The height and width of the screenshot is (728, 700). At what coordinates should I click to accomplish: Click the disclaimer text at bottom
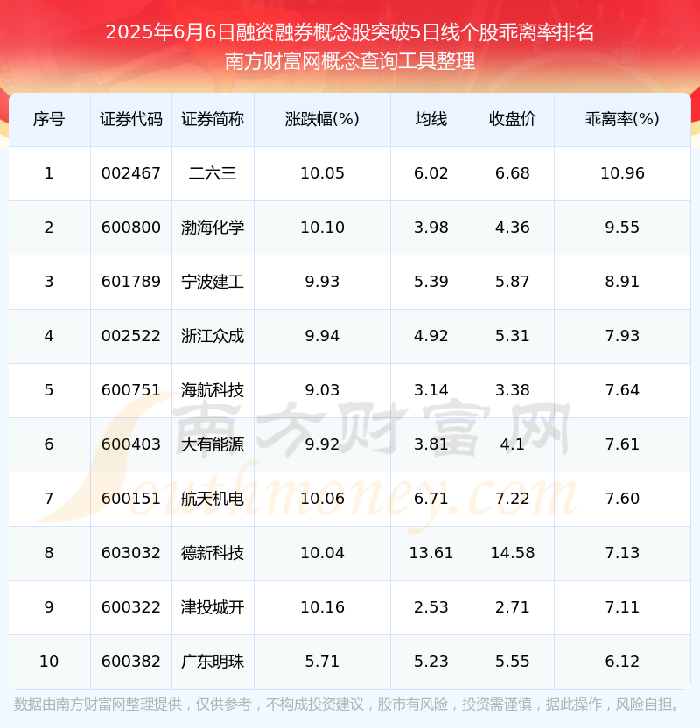[x=346, y=704]
